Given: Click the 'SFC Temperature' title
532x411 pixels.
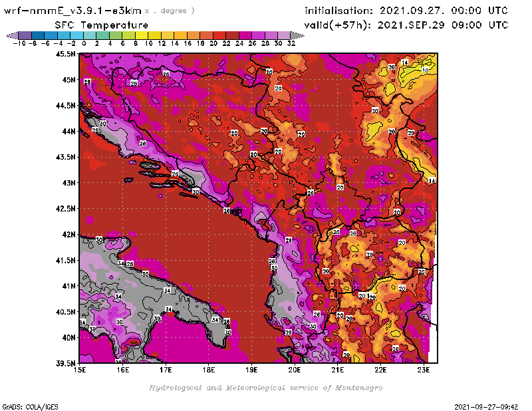Looking at the screenshot, I should [102, 25].
